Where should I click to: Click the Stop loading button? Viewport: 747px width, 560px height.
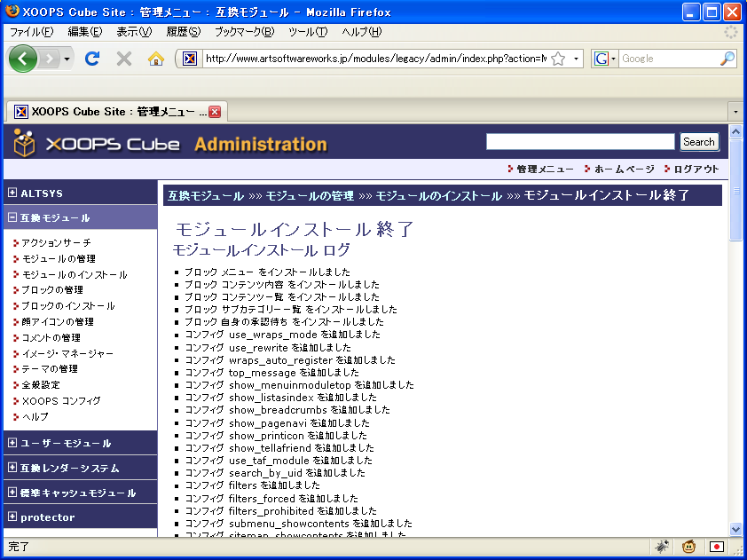pyautogui.click(x=124, y=59)
